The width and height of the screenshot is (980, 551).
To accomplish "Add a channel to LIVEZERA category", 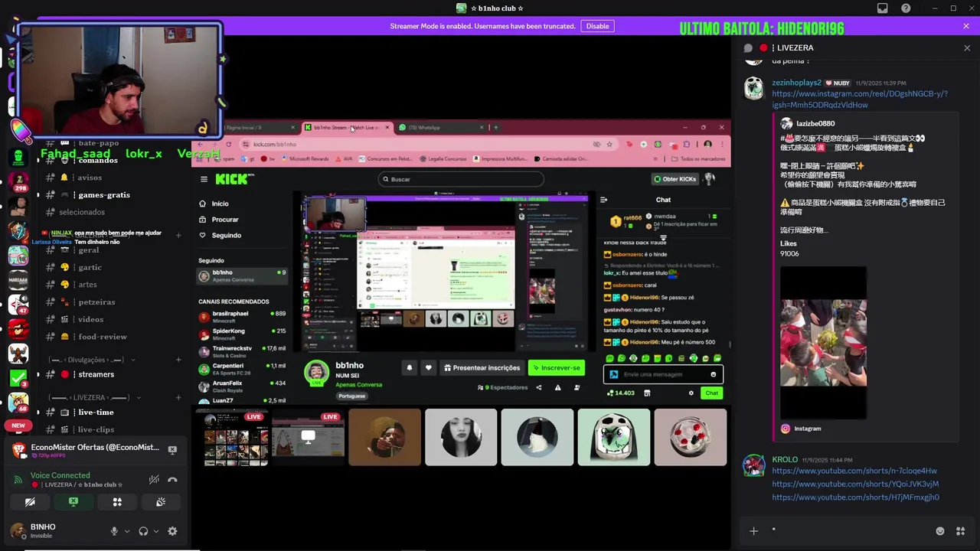I will click(178, 398).
